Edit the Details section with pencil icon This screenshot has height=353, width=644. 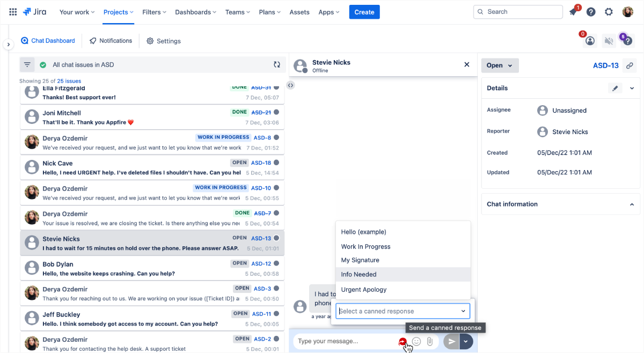[x=616, y=88]
